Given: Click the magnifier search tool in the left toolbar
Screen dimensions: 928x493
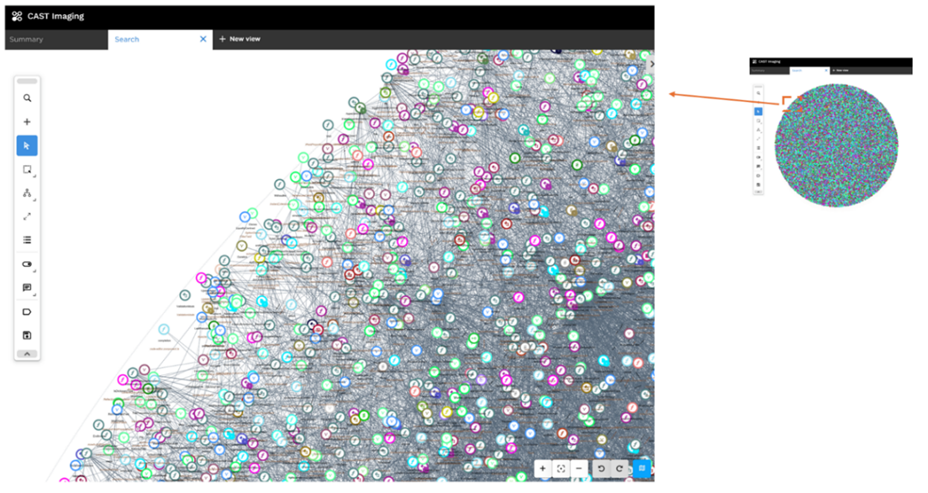Looking at the screenshot, I should [27, 98].
